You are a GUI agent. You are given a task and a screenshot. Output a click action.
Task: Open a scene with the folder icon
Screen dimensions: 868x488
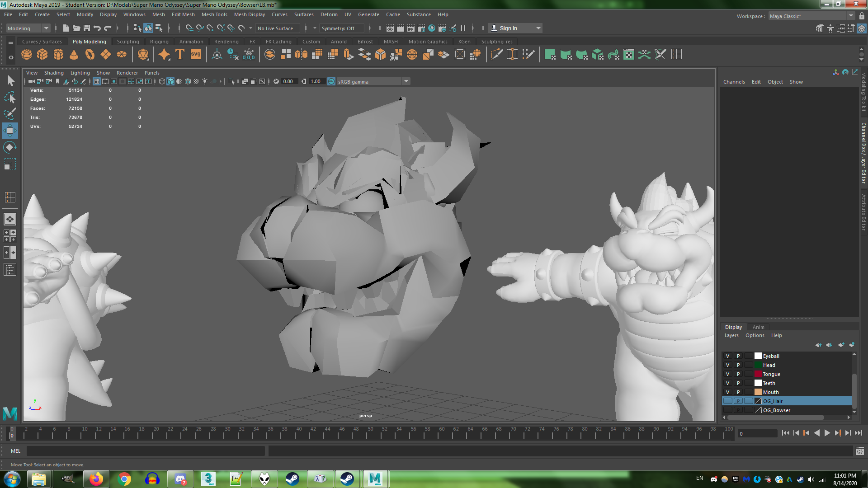point(76,28)
